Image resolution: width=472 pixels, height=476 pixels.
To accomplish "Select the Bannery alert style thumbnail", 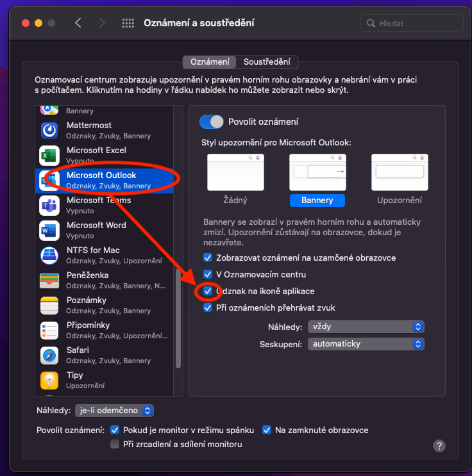I will [x=317, y=172].
